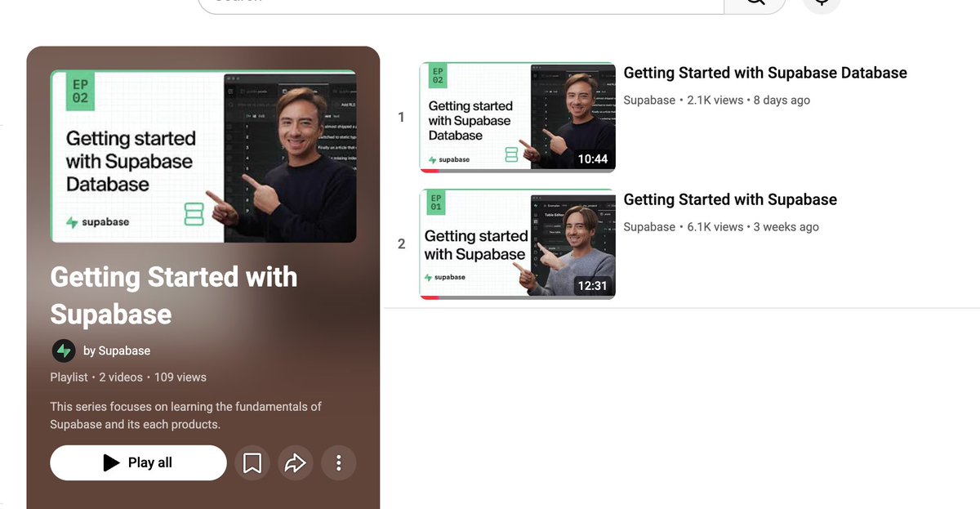Click the Supabase channel name under the 6.1K views video
Image resolution: width=980 pixels, height=509 pixels.
point(649,226)
